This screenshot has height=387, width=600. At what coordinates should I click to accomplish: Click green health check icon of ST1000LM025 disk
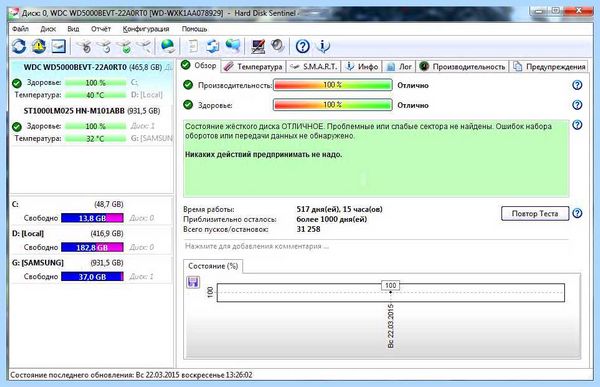pyautogui.click(x=17, y=126)
